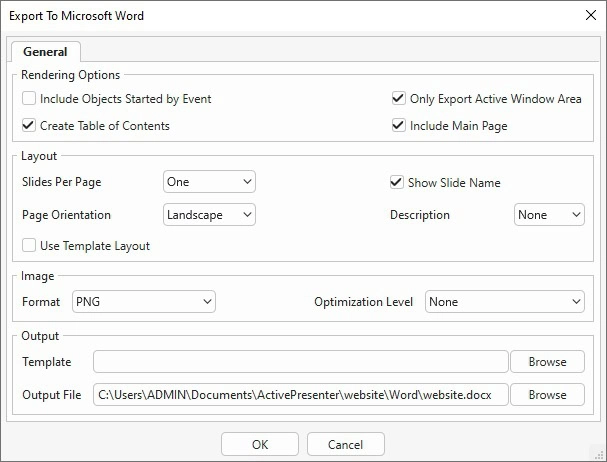607x462 pixels.
Task: Click Browse next to Output File
Action: pyautogui.click(x=547, y=395)
